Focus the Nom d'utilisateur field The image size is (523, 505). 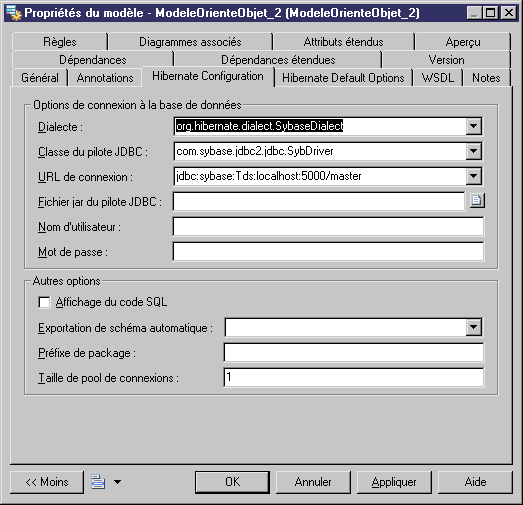[328, 227]
